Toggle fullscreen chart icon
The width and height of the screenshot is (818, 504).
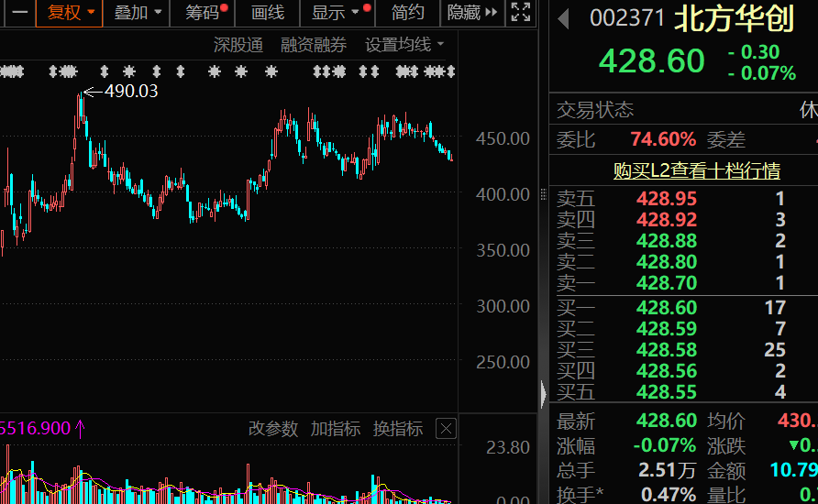521,12
